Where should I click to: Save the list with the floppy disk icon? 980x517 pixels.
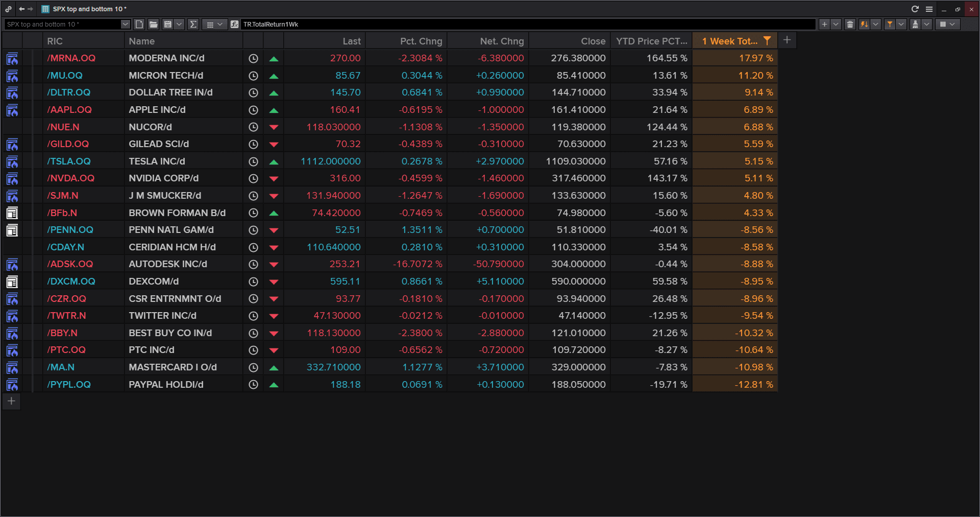(x=167, y=24)
